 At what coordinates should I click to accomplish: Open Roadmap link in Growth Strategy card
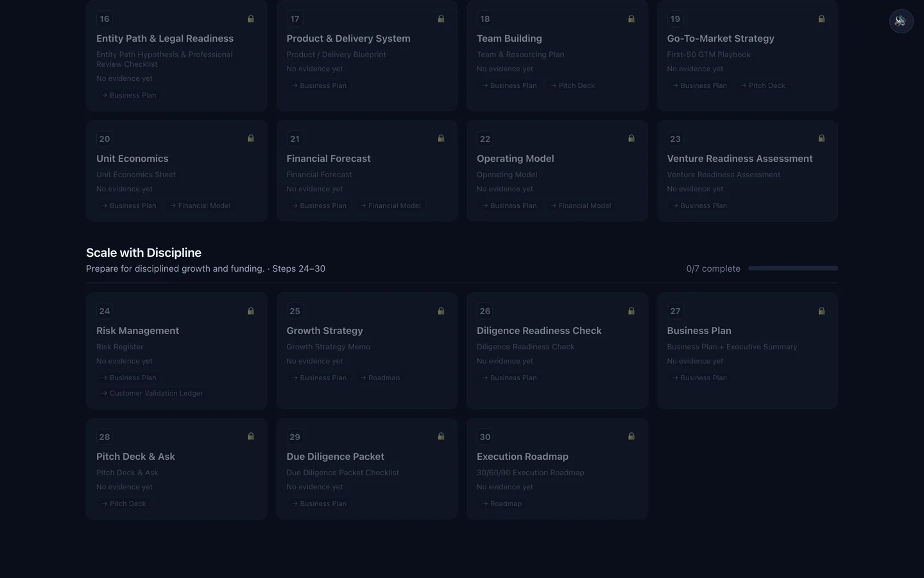coord(380,378)
